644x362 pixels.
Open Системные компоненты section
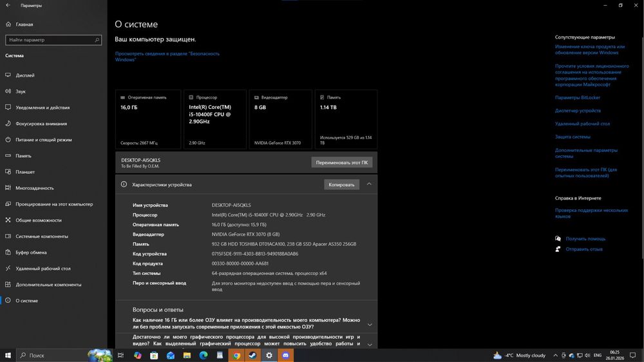(42, 236)
